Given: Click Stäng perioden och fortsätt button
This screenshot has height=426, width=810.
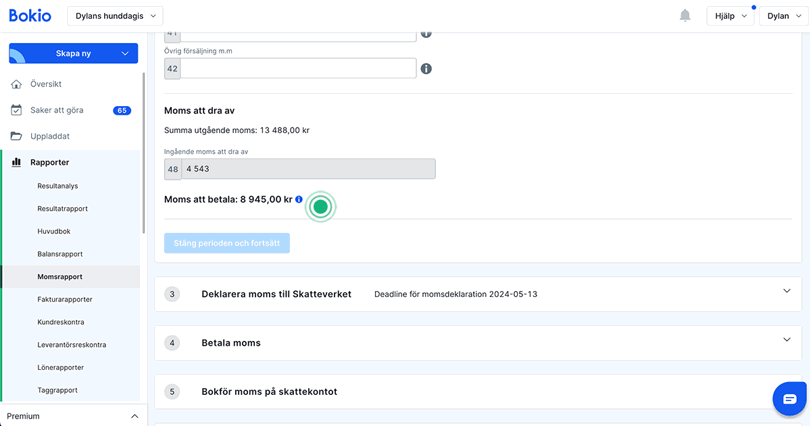Looking at the screenshot, I should point(227,243).
